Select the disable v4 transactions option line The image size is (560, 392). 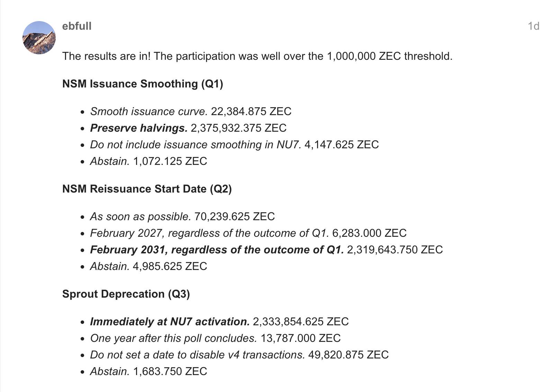pos(239,355)
